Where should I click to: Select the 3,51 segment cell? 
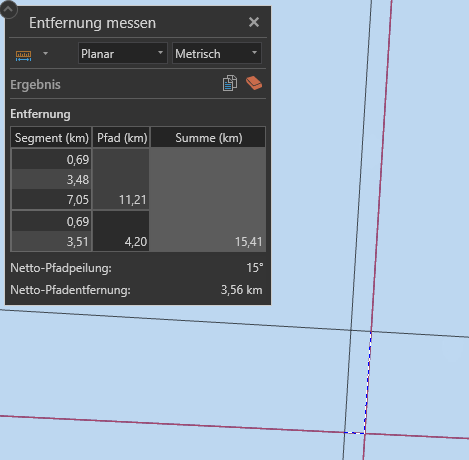51,241
